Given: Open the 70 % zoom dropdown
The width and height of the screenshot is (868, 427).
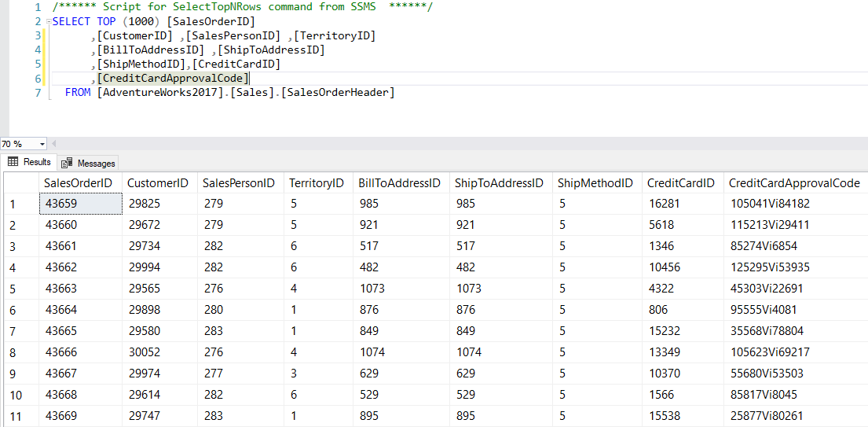Looking at the screenshot, I should click(42, 144).
